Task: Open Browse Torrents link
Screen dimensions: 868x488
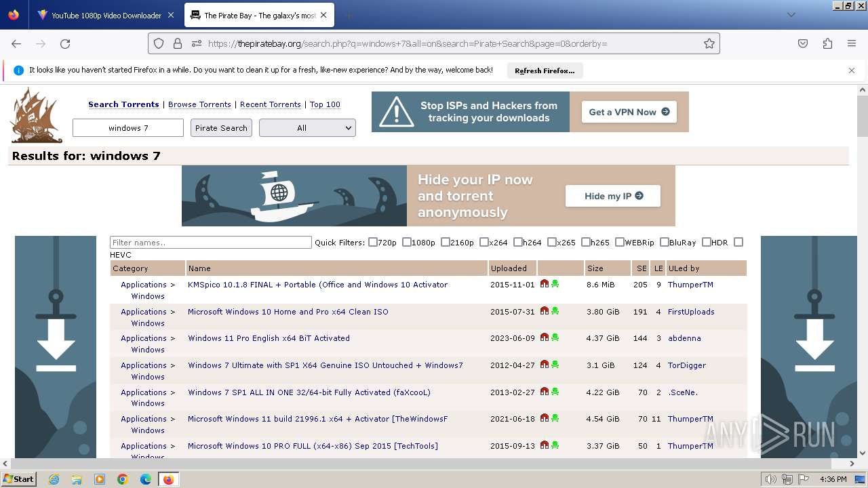Action: click(199, 104)
